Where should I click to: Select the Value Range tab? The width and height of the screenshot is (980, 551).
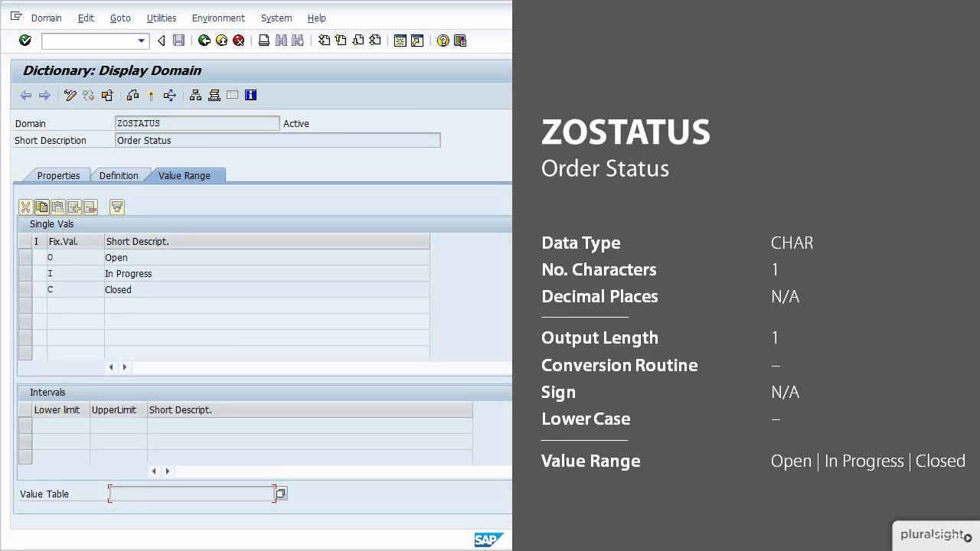pos(185,175)
